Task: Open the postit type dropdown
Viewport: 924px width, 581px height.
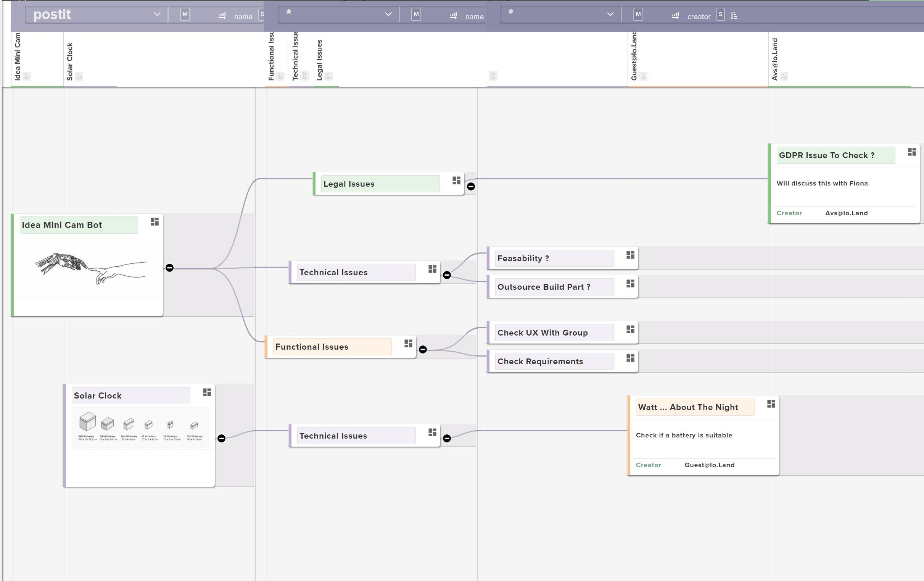Action: pos(157,15)
